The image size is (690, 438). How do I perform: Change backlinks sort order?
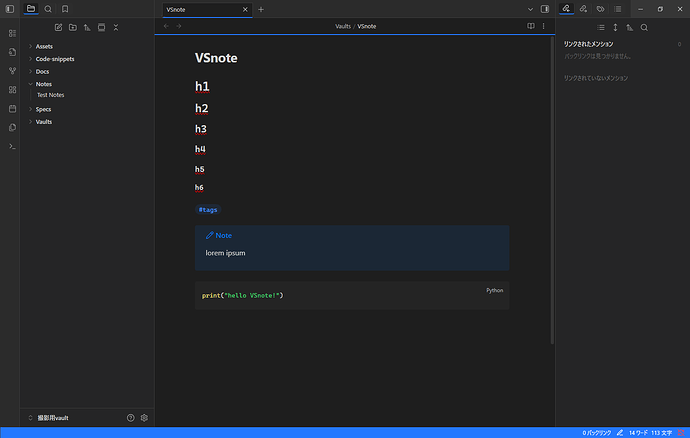(x=630, y=27)
